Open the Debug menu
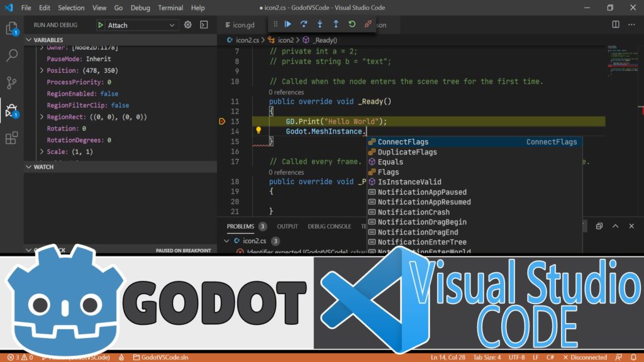The width and height of the screenshot is (644, 362). point(140,8)
